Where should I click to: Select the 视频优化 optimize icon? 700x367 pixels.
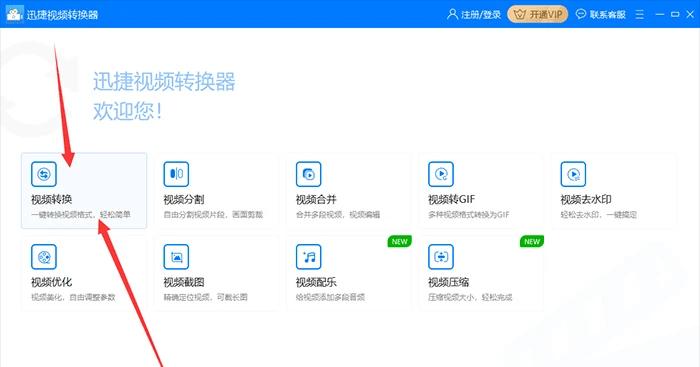pyautogui.click(x=44, y=257)
